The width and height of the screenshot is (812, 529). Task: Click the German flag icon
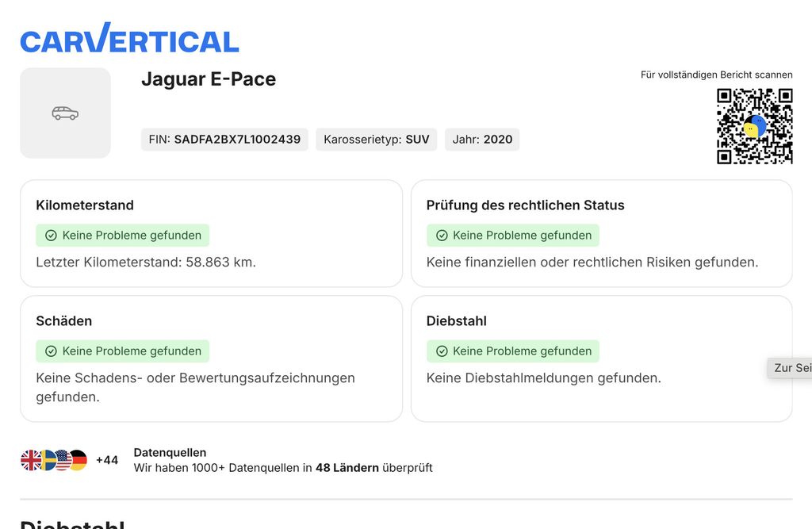[79, 460]
